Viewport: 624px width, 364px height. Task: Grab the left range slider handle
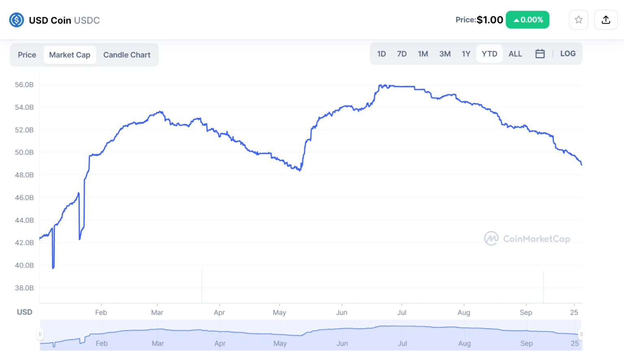(x=40, y=334)
